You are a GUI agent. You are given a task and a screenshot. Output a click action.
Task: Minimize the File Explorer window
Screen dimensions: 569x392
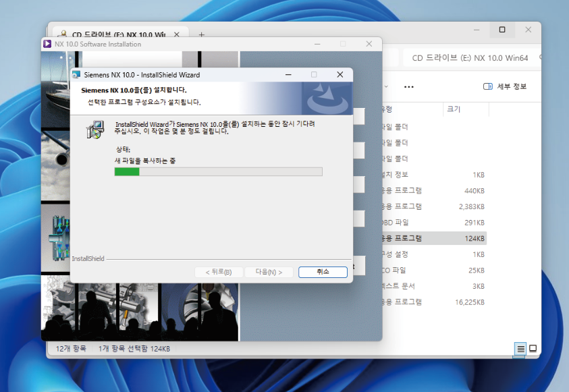[x=477, y=30]
